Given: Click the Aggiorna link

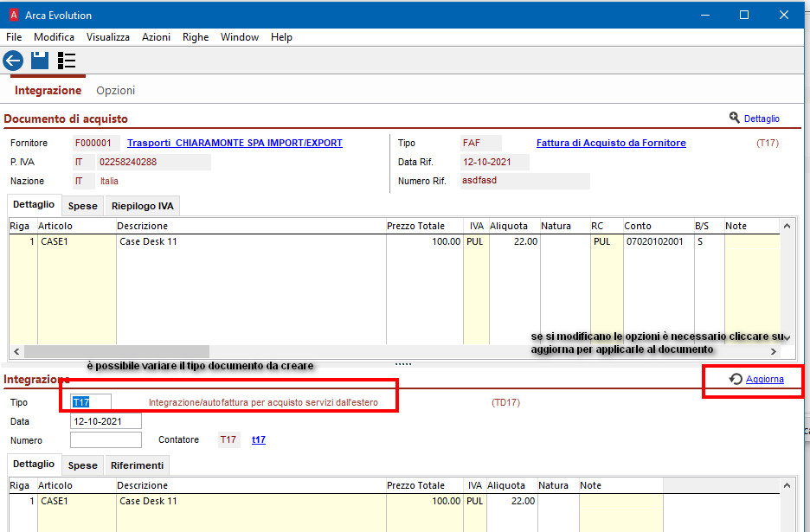Looking at the screenshot, I should coord(764,379).
